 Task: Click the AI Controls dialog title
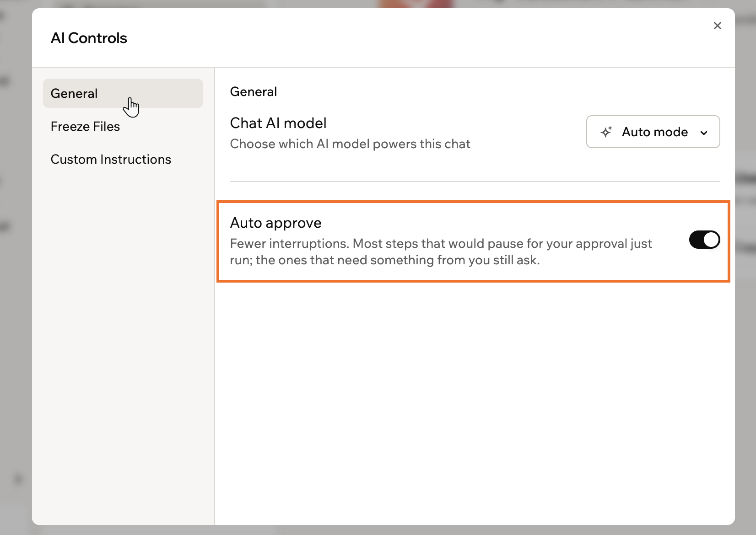89,38
